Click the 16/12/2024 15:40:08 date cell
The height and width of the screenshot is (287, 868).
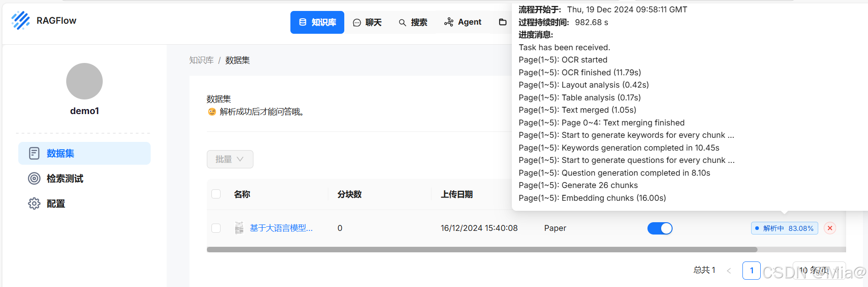[x=479, y=228]
